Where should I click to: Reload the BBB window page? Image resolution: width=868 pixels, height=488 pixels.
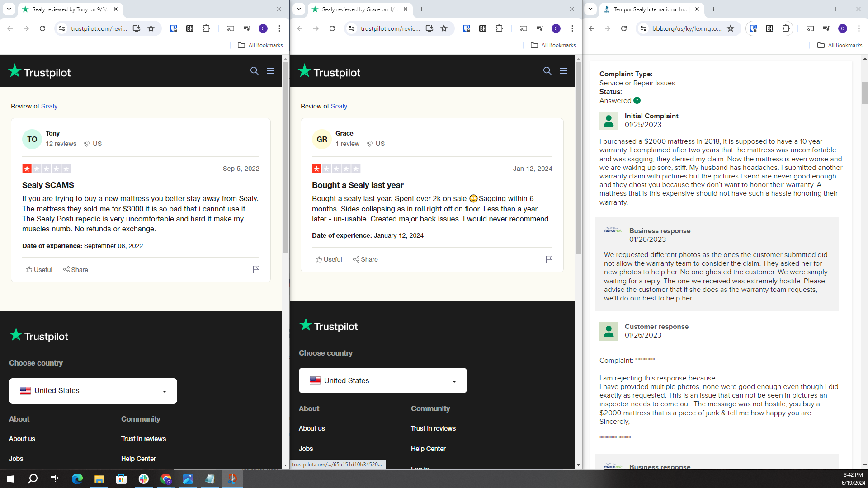[624, 28]
